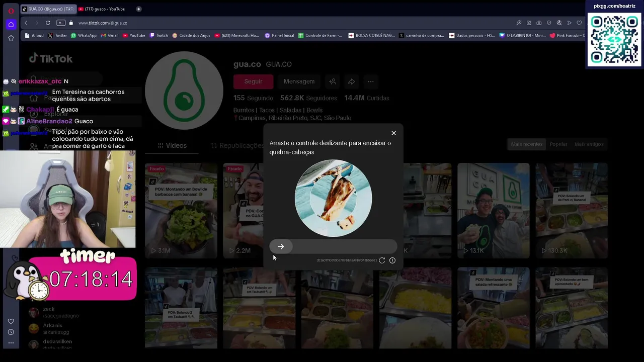This screenshot has width=644, height=362.
Task: Open the O LABIRINTO bookmark
Action: 522,36
